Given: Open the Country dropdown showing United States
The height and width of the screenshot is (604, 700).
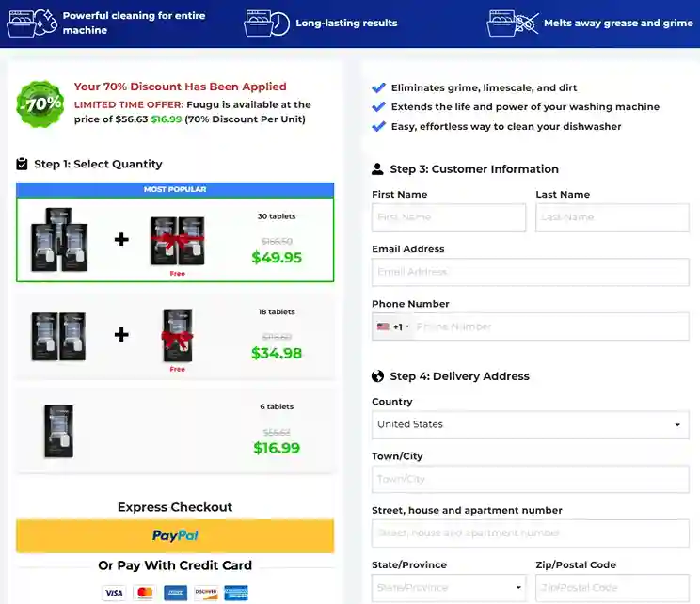Looking at the screenshot, I should (x=530, y=424).
